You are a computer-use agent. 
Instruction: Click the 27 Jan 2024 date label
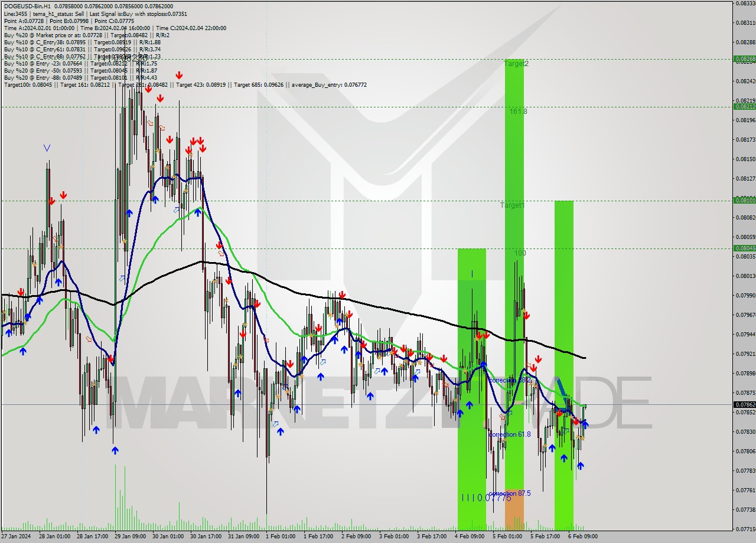(x=15, y=537)
